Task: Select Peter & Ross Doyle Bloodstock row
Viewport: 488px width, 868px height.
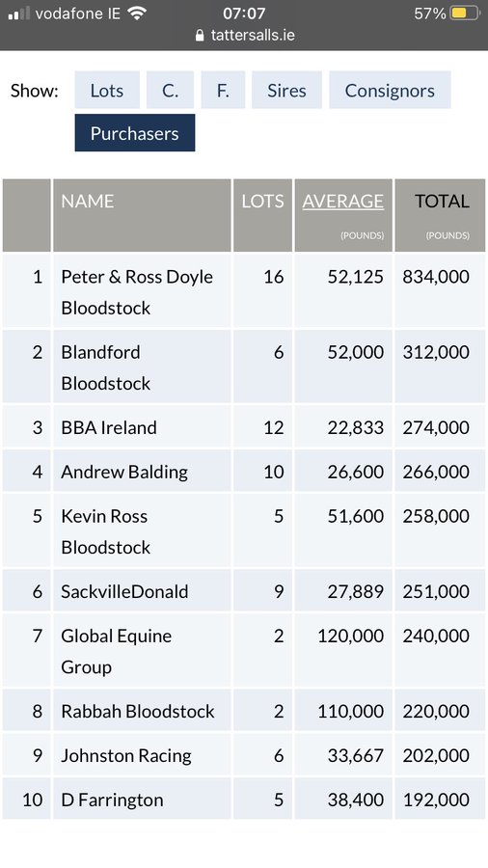Action: (244, 290)
